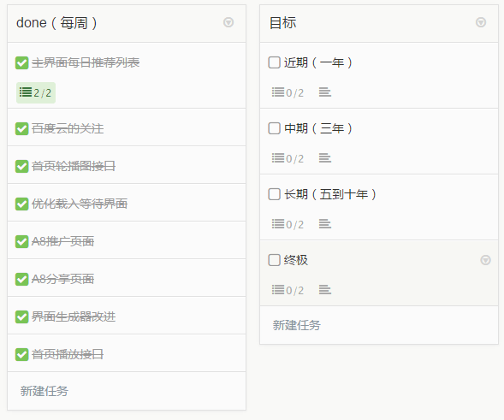Click the 0/2 checklist icon under 中期（三年）

(288, 158)
